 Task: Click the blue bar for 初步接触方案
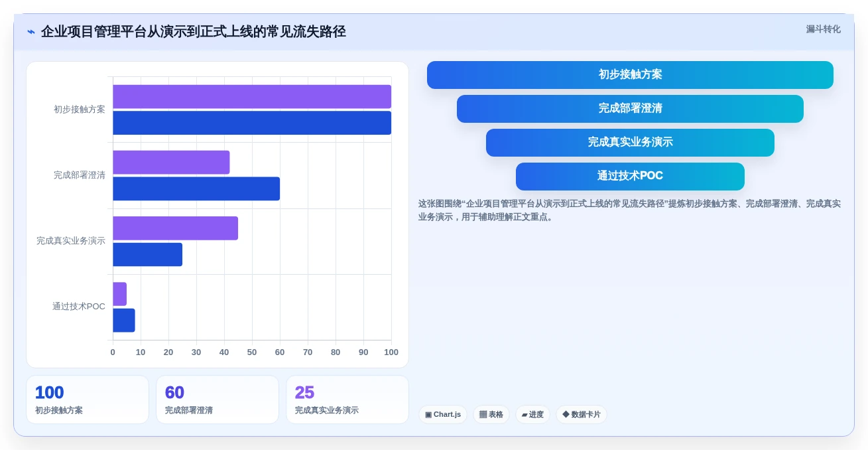(x=252, y=123)
